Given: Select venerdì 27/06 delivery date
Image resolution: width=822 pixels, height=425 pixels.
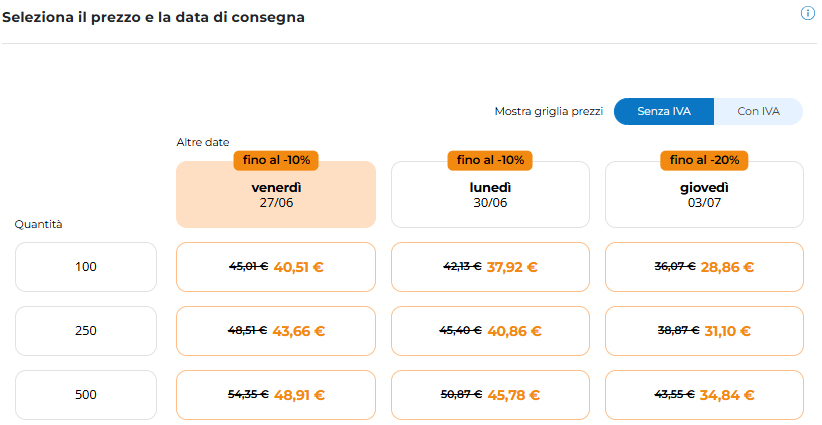Looking at the screenshot, I should click(x=276, y=194).
